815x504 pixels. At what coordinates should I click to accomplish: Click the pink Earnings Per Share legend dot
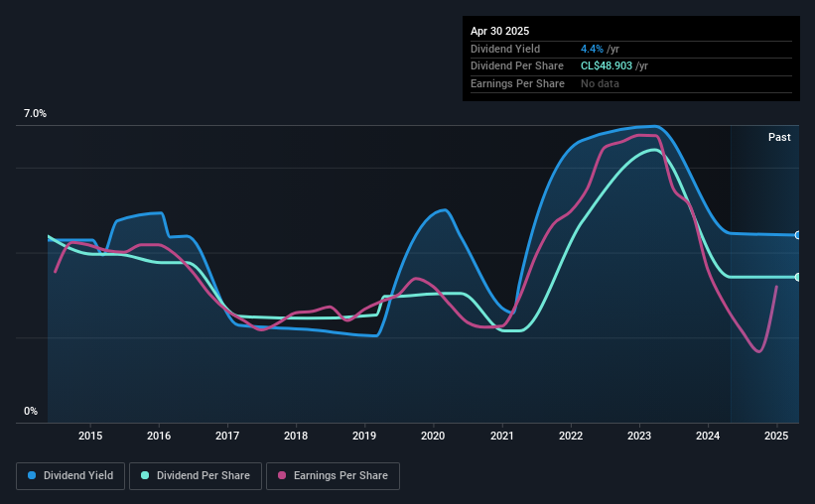[282, 475]
